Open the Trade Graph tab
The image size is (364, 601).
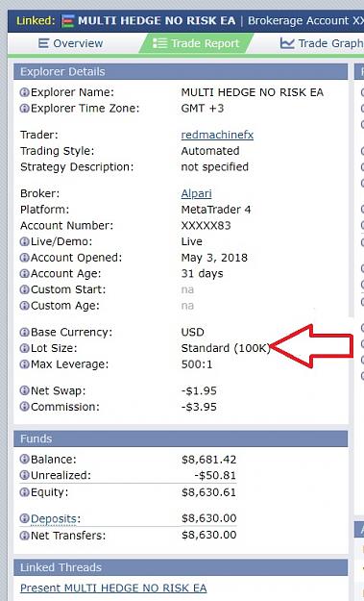pos(322,43)
